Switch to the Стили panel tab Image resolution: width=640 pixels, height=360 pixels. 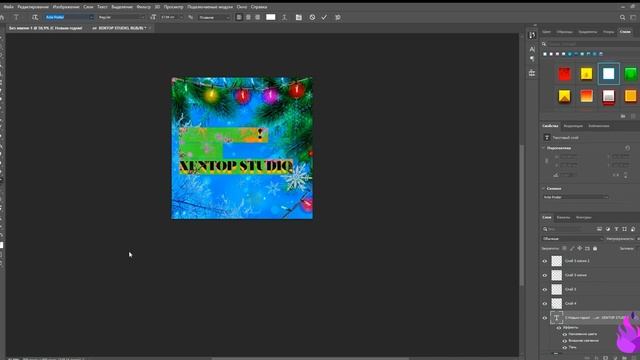click(x=625, y=31)
